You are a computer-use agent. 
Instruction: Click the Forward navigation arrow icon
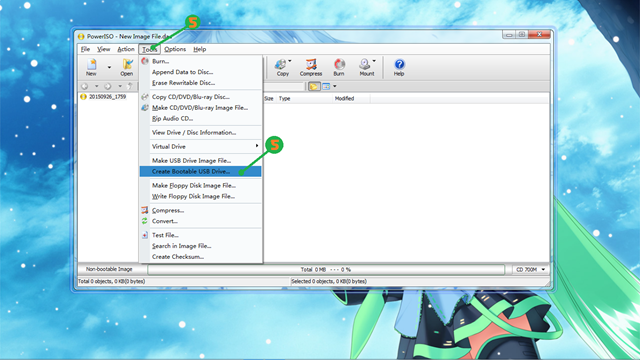(108, 86)
